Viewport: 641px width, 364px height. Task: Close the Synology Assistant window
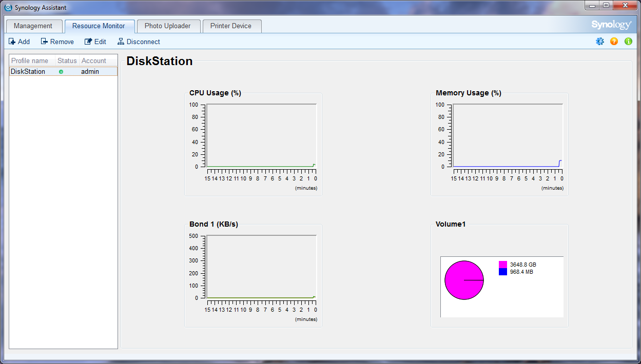(625, 5)
